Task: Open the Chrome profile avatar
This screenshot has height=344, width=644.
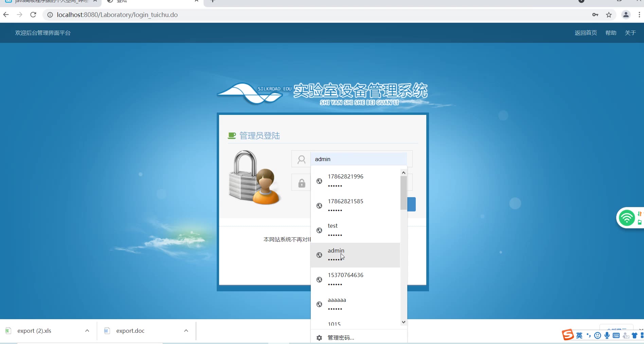Action: [x=626, y=15]
